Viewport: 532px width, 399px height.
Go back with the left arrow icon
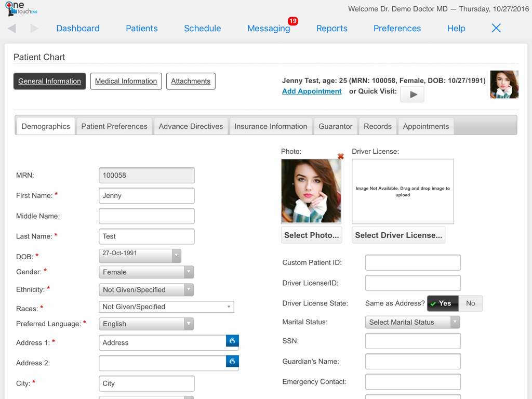coord(12,29)
